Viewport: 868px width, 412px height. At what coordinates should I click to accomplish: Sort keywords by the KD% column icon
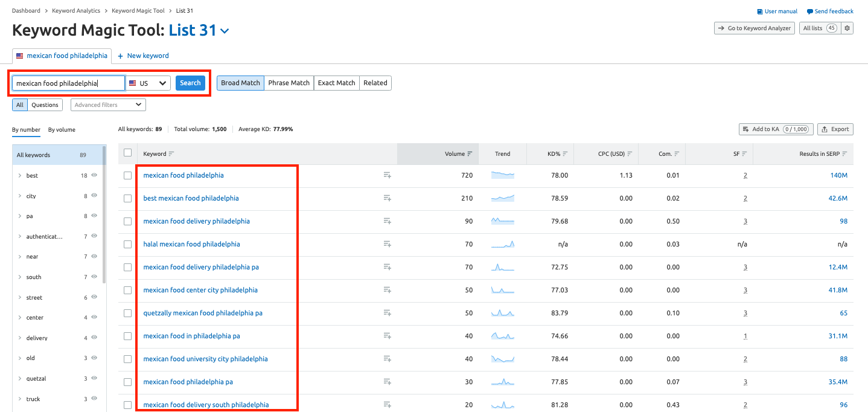[x=566, y=153]
